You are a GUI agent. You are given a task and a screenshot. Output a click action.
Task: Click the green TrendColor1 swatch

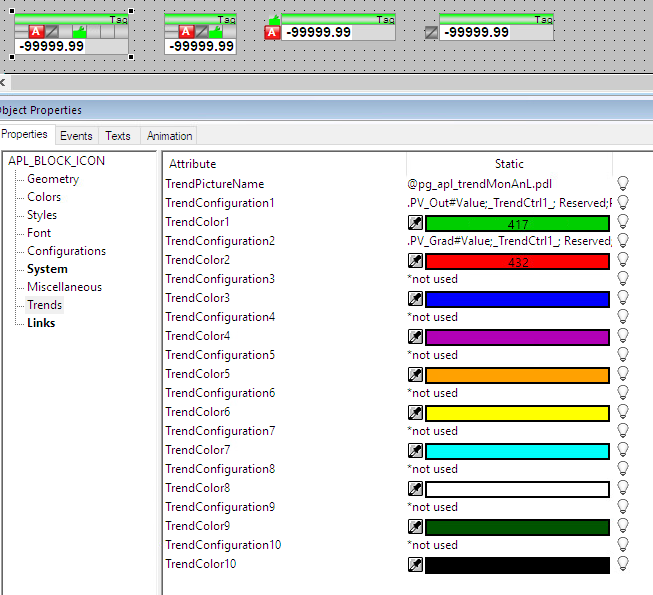[517, 223]
